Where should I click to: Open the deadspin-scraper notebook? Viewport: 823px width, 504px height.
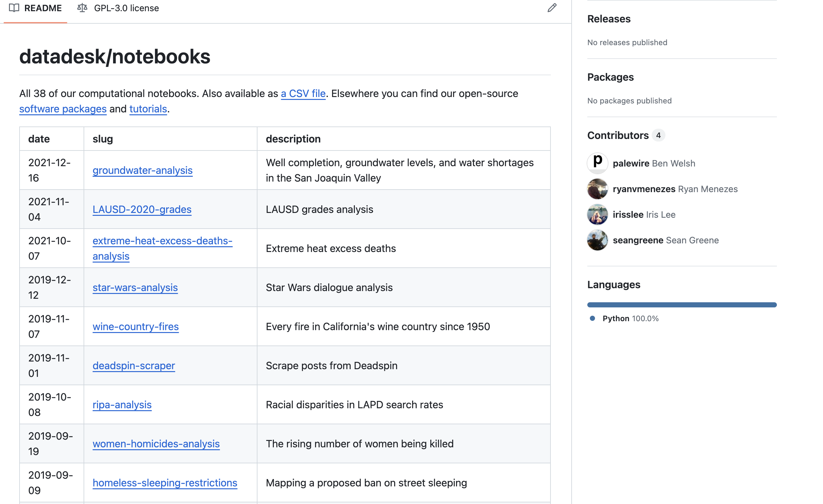click(133, 366)
